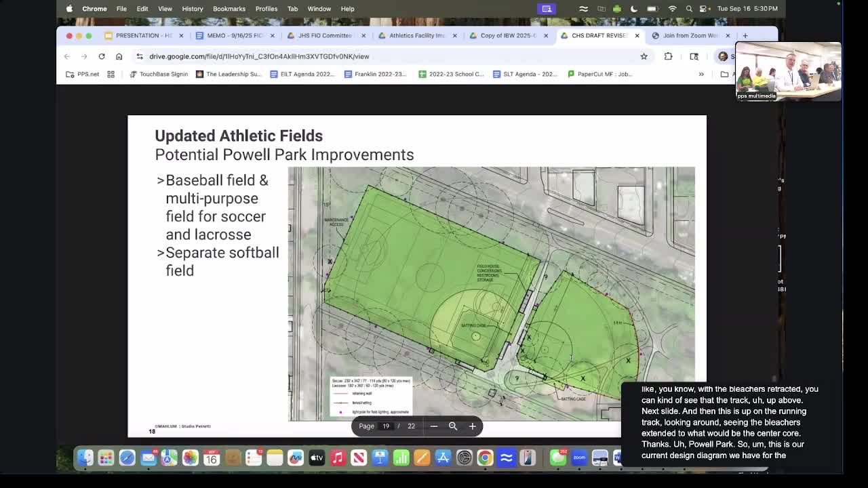Open Messages from the Dock
This screenshot has height=488, width=868.
coord(558,458)
